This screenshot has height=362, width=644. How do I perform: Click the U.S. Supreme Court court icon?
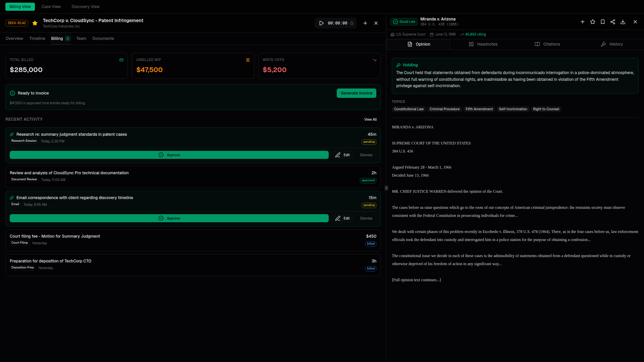(392, 35)
